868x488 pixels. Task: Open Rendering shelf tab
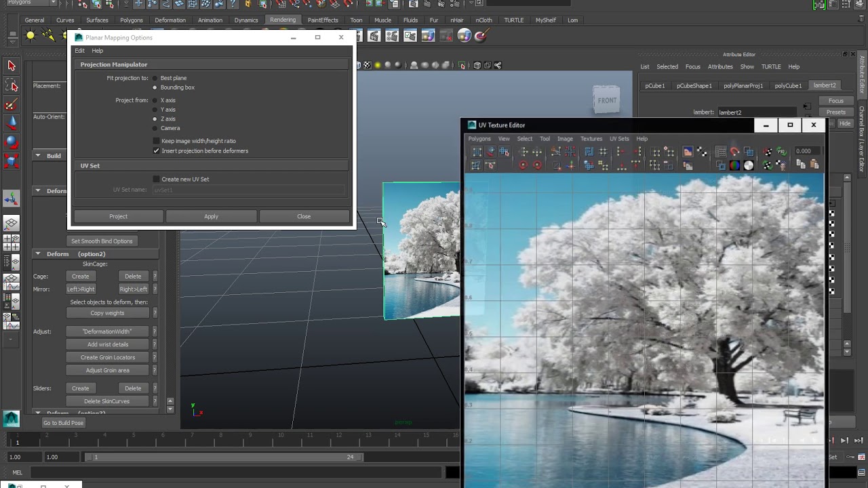[x=283, y=20]
